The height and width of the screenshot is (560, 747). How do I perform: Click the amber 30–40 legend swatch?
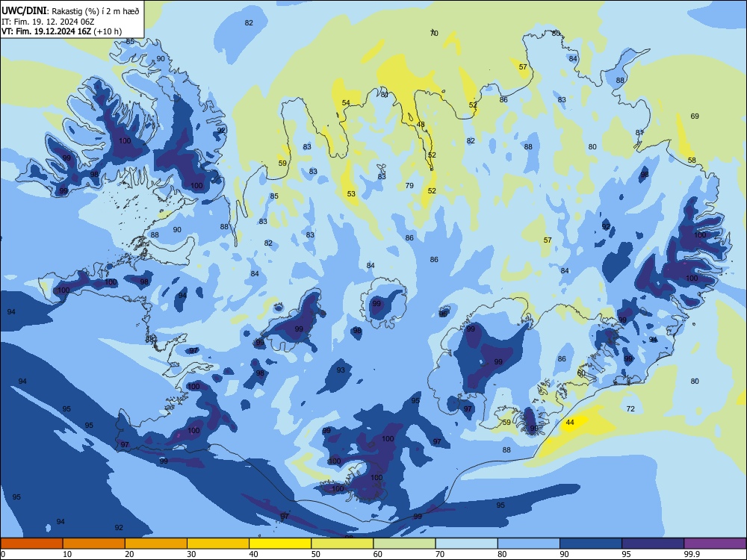218,544
